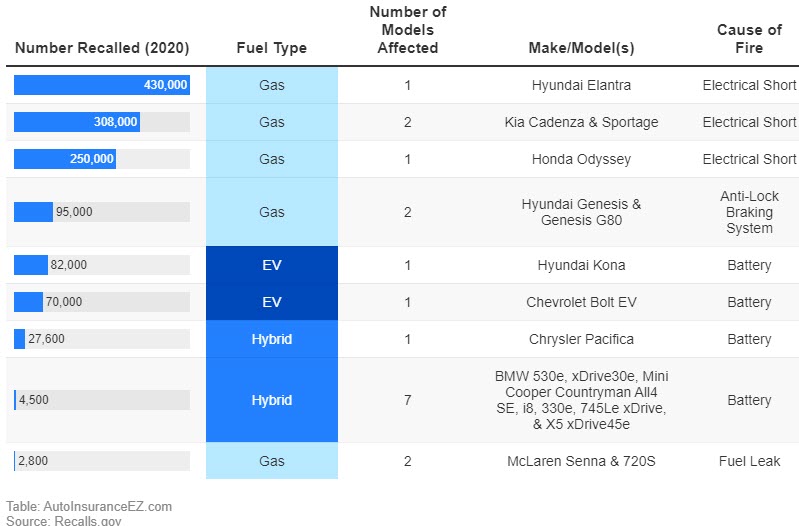Click the EV cell for Hyundai Kona

pos(271,265)
